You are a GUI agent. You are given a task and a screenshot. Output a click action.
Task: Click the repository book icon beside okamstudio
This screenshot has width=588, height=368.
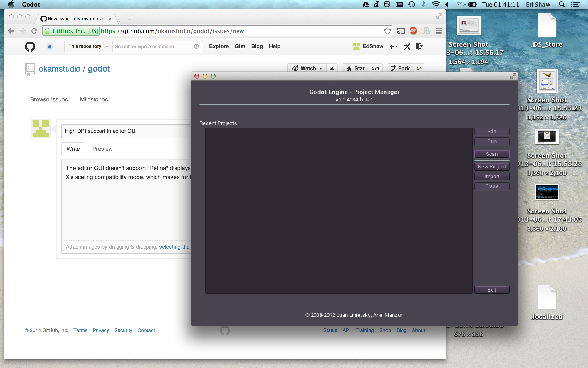coord(30,69)
